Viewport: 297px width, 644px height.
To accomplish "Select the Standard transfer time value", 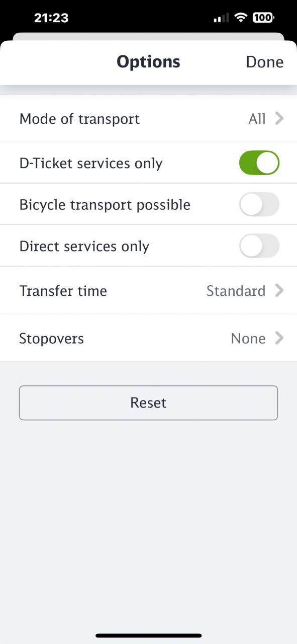I will pos(236,291).
